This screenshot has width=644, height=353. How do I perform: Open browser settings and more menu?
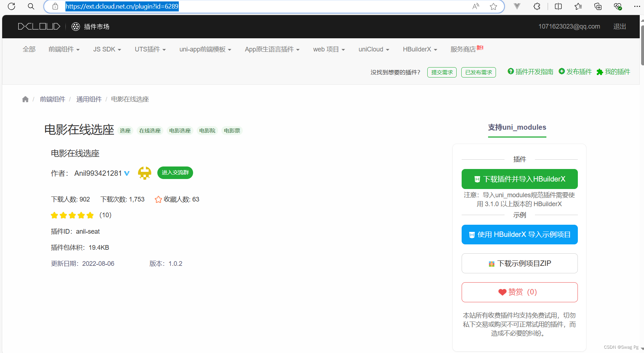(637, 6)
